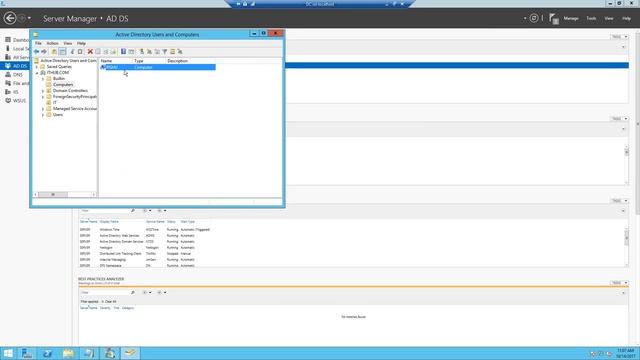Click the Best Practices Analyzer filter search icon
Image resolution: width=640 pixels, height=360 pixels.
133,293
